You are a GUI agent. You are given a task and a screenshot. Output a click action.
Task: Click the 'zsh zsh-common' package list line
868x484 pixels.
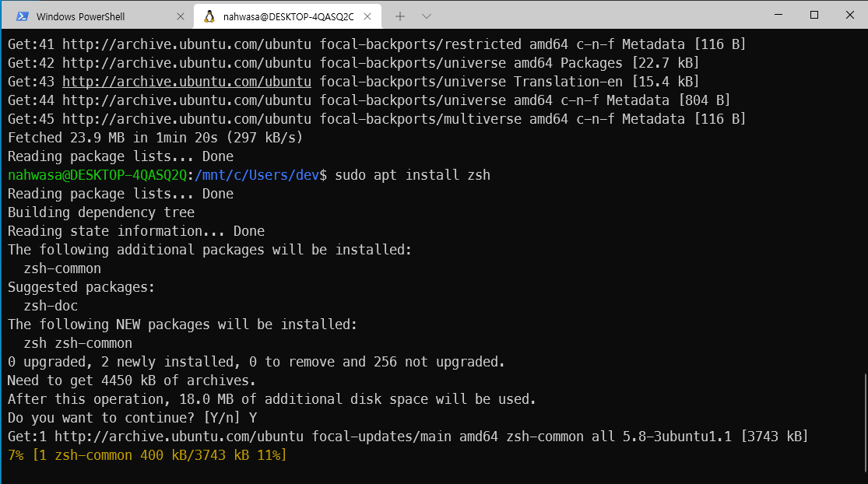tap(78, 343)
